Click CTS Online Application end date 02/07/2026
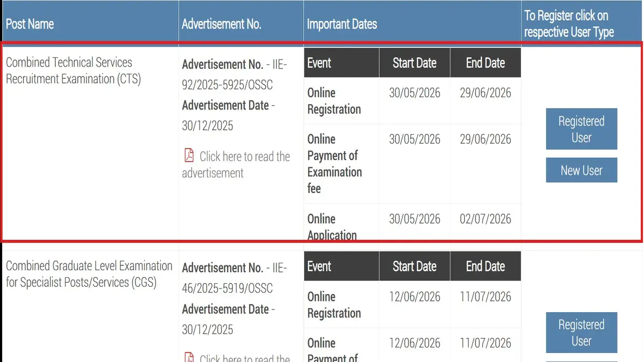644x362 pixels. (x=485, y=219)
